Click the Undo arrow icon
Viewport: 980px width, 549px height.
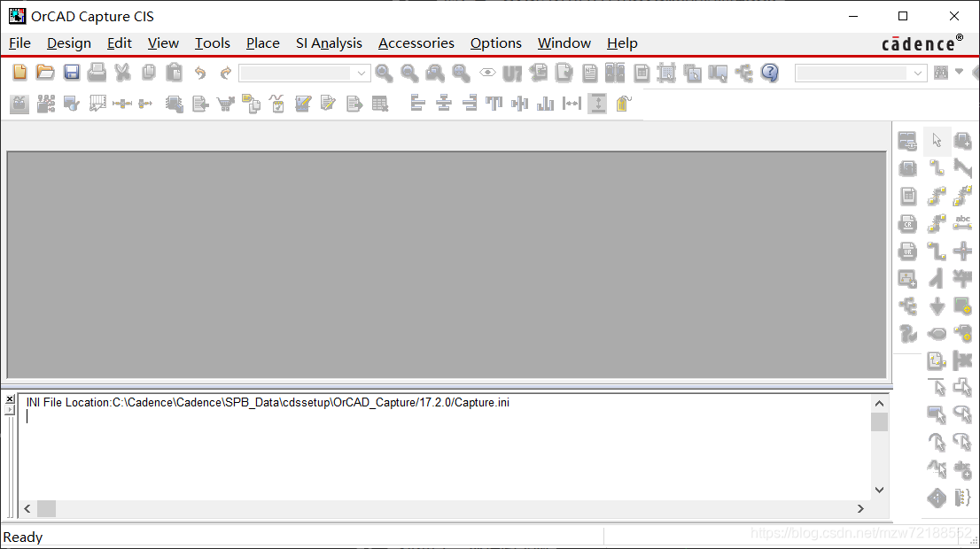(200, 73)
